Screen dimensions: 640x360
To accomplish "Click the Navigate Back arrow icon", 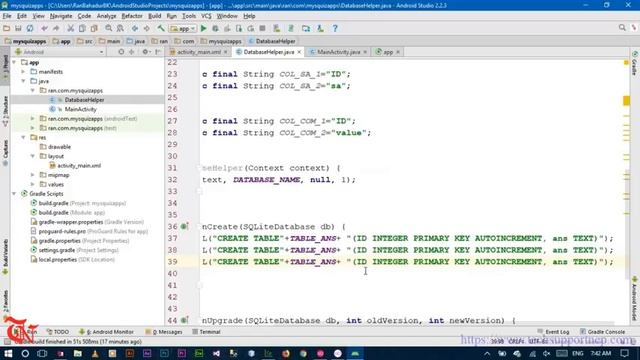I will pyautogui.click(x=135, y=28).
